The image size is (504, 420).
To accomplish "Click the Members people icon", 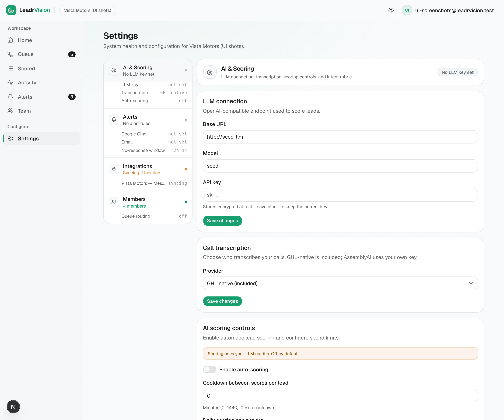I will coord(114,202).
